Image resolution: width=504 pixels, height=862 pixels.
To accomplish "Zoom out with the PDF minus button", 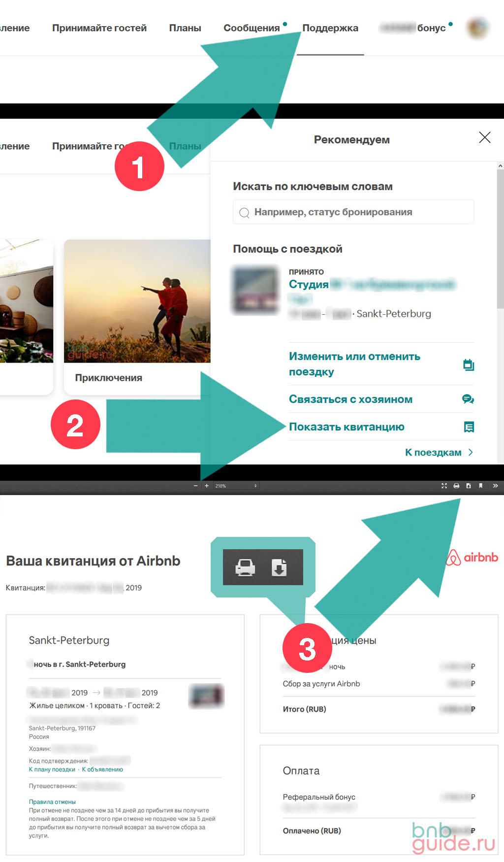I will click(196, 486).
